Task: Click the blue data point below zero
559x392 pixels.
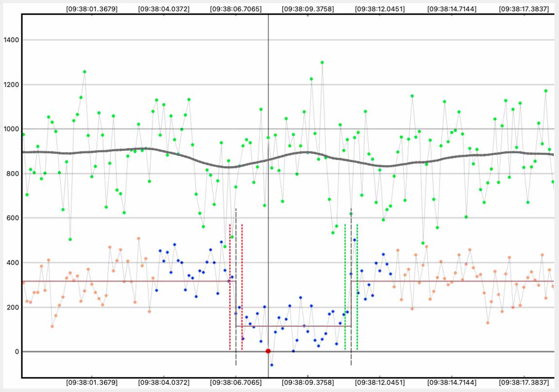Action: pos(272,365)
